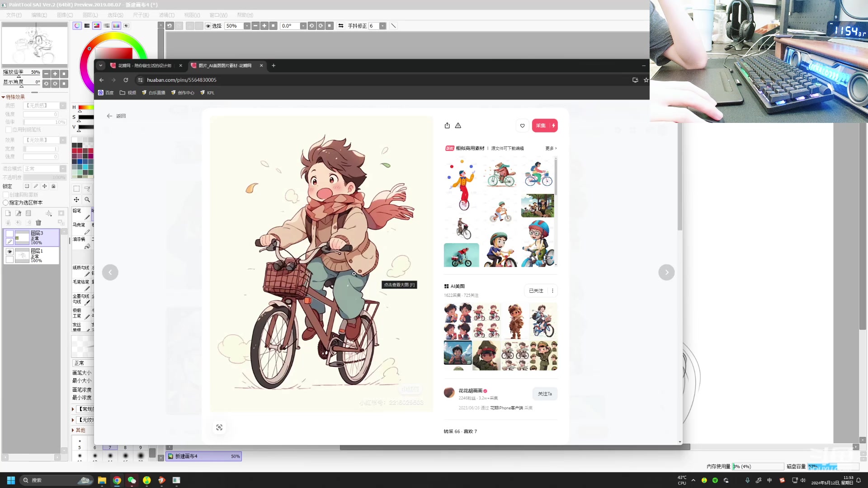Screen dimensions: 868x488
Task: Open the 图层(L) menu
Action: point(90,15)
